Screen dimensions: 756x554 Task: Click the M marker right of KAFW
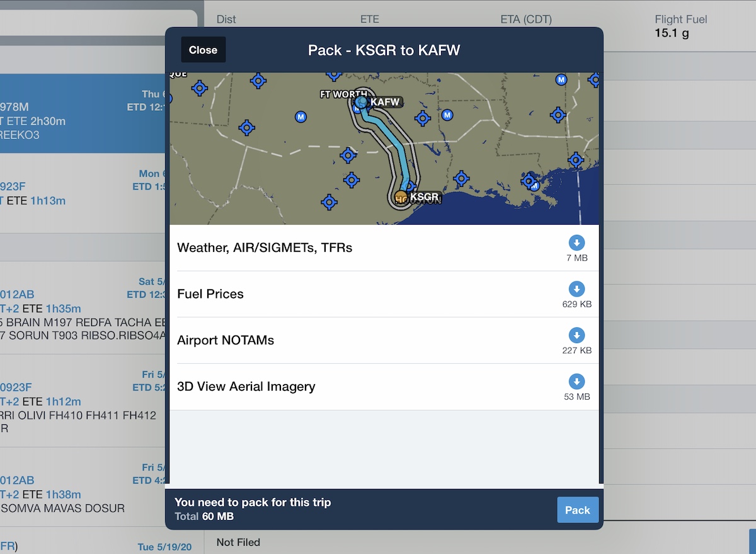click(x=447, y=115)
